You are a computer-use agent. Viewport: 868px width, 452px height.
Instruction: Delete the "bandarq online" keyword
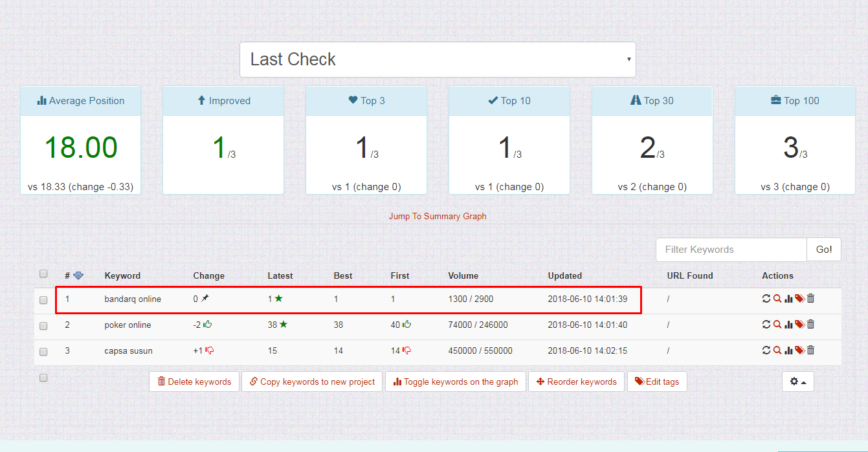[x=810, y=298]
